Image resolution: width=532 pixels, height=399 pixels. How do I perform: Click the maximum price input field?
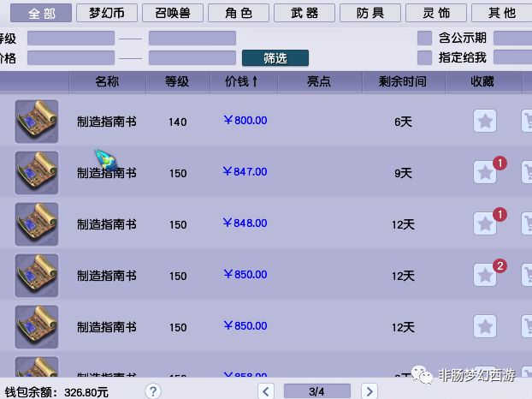192,57
